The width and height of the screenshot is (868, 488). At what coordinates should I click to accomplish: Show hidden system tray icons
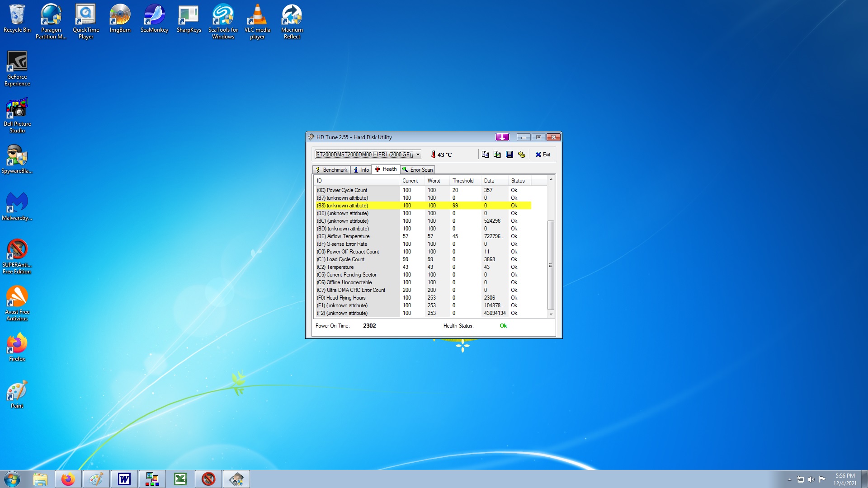pos(789,479)
